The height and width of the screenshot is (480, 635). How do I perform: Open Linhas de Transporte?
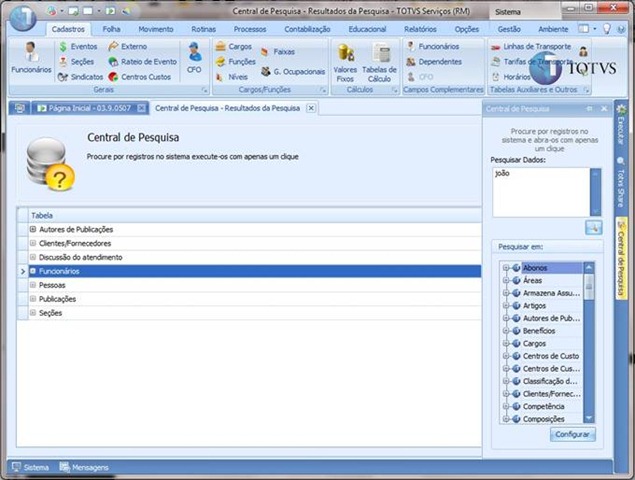tap(531, 47)
